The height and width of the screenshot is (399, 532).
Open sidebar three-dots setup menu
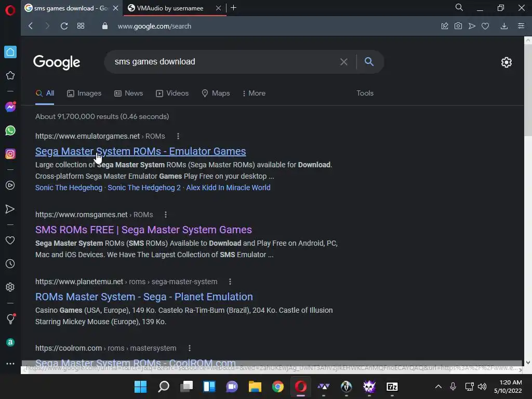10,363
